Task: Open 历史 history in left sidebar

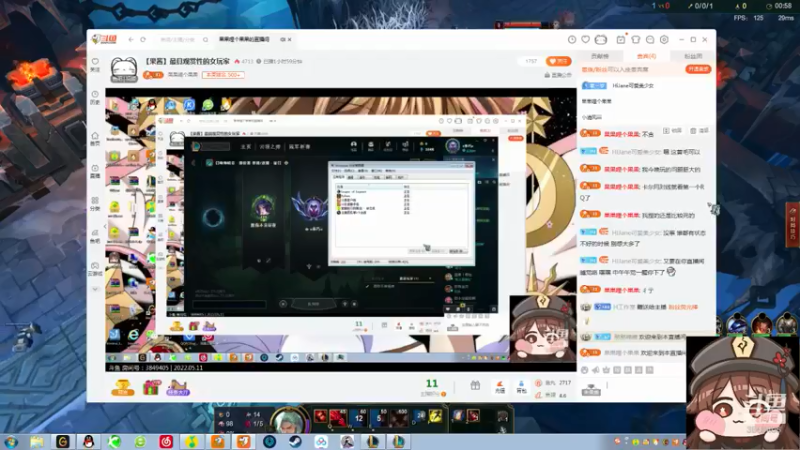Action: (95, 97)
